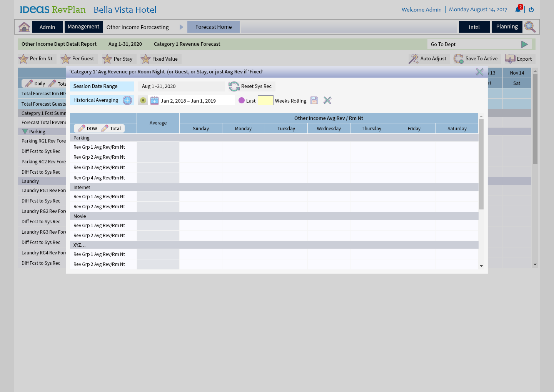Select the historical date range radio button
Viewport: 554px width, 392px height.
(143, 101)
